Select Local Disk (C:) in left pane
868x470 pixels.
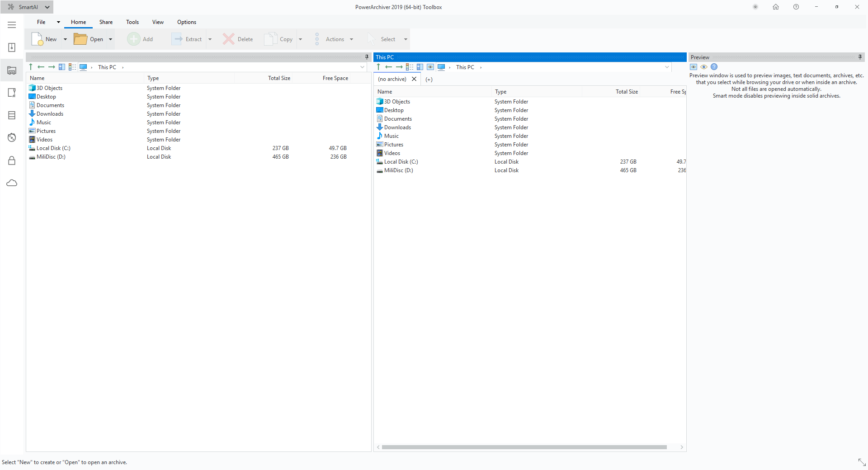tap(53, 148)
